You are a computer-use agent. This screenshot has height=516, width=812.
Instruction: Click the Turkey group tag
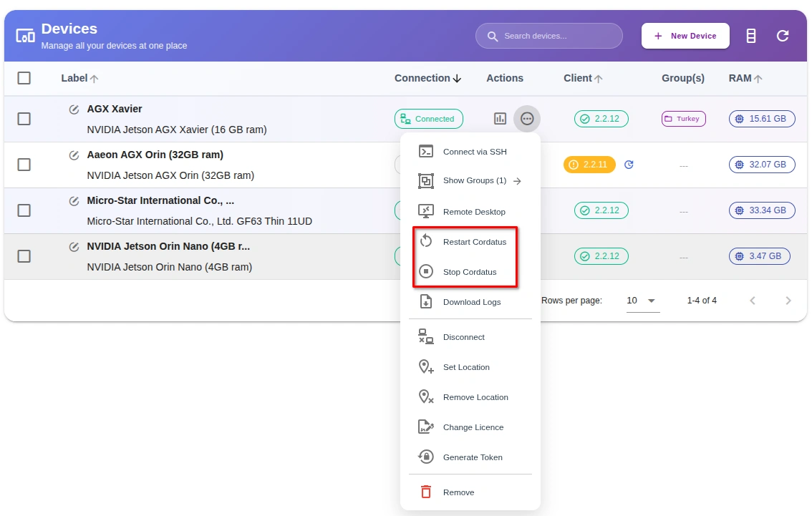(x=683, y=119)
